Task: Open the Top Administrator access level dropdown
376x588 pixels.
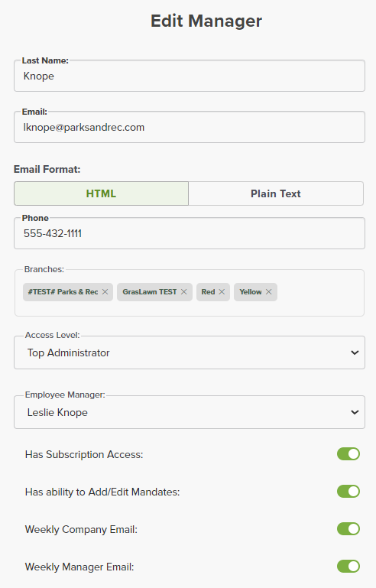Action: pos(190,352)
